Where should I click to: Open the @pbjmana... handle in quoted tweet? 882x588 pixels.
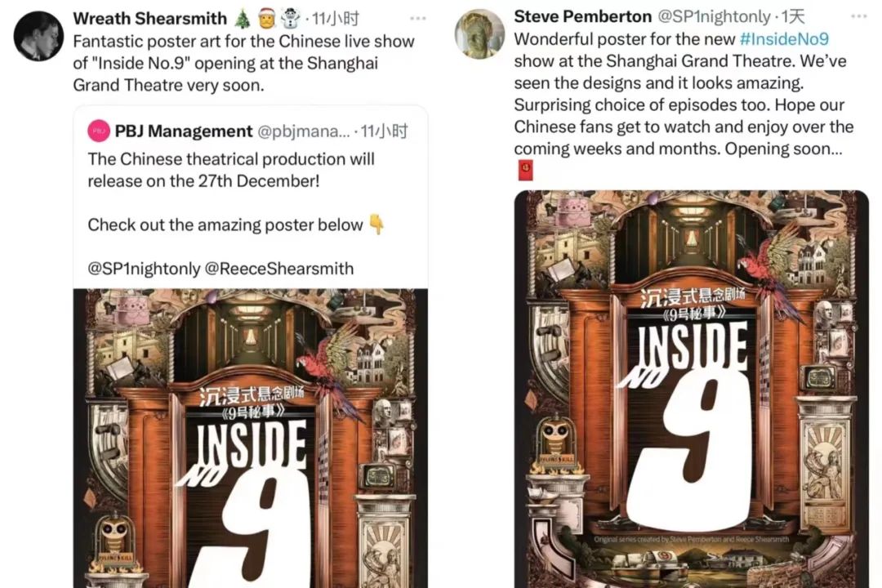[x=303, y=131]
